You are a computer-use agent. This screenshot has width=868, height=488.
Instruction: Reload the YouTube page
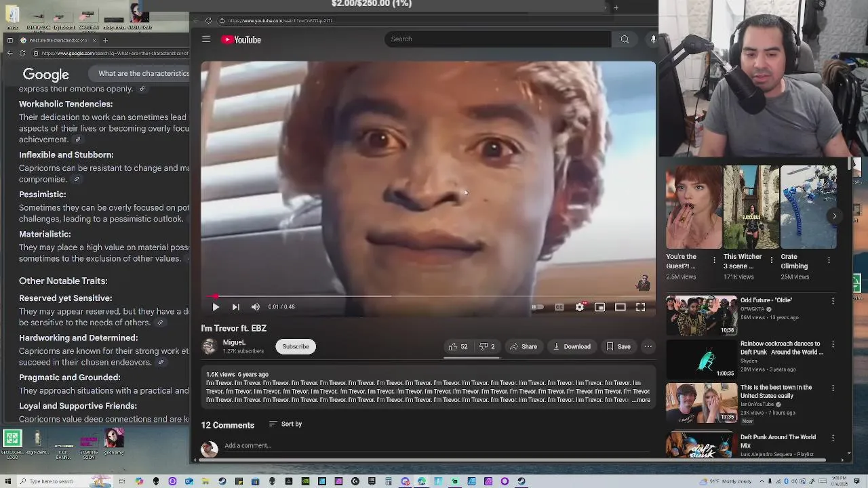(x=208, y=21)
